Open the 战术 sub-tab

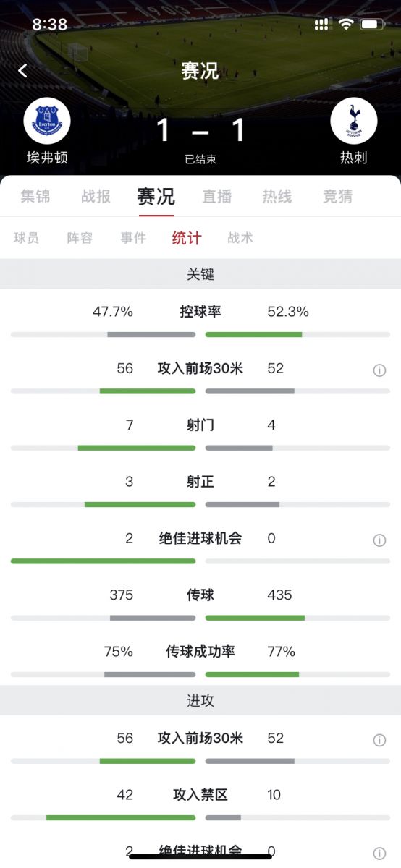coord(240,238)
